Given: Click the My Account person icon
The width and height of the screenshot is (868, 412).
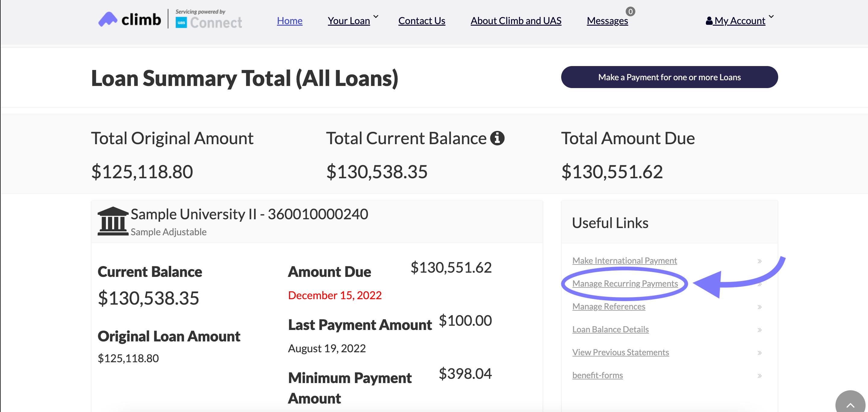Looking at the screenshot, I should click(709, 21).
